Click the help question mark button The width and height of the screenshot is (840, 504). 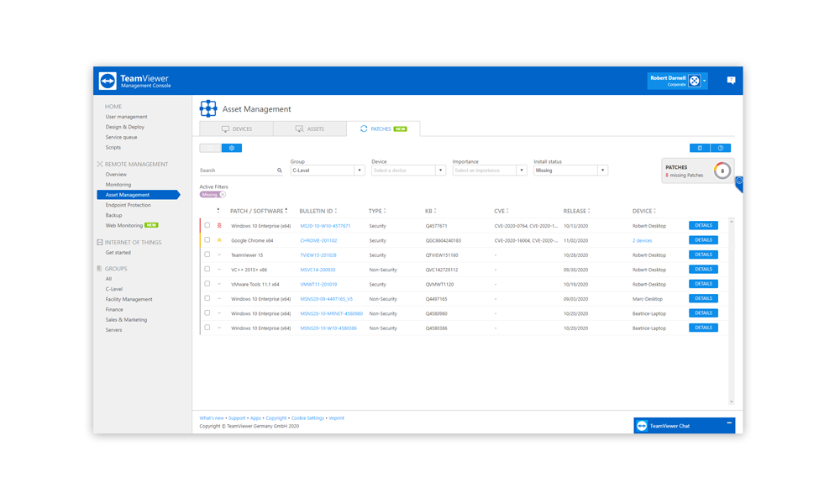pyautogui.click(x=721, y=148)
